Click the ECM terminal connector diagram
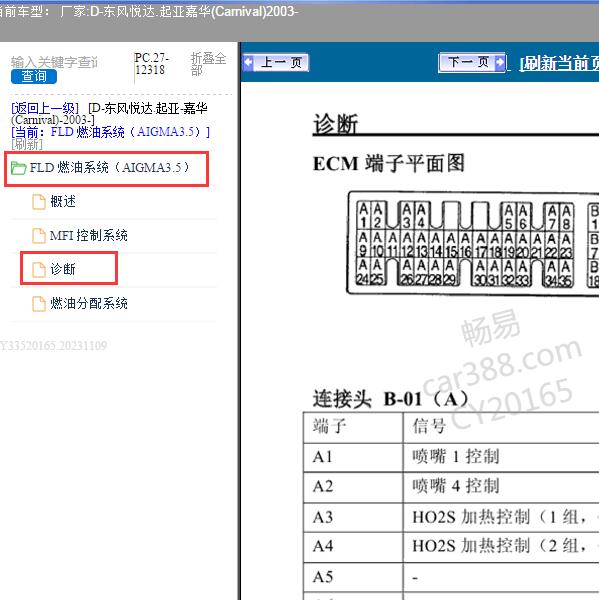Image resolution: width=599 pixels, height=600 pixels. pyautogui.click(x=473, y=243)
